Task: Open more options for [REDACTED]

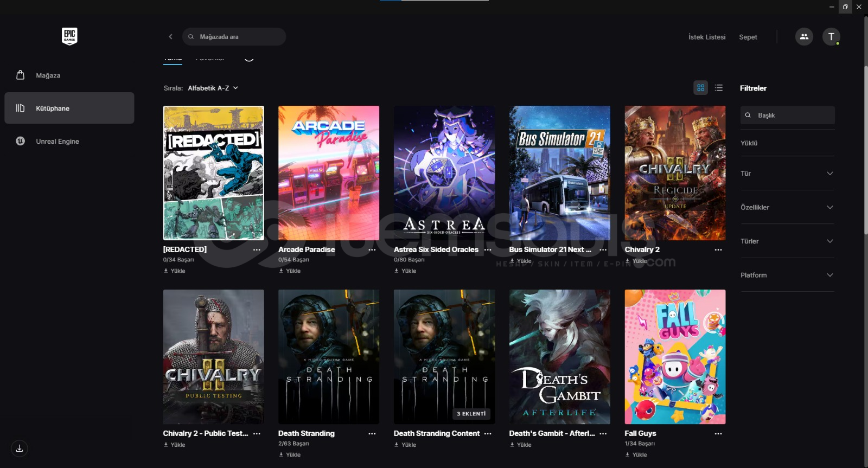Action: 257,250
